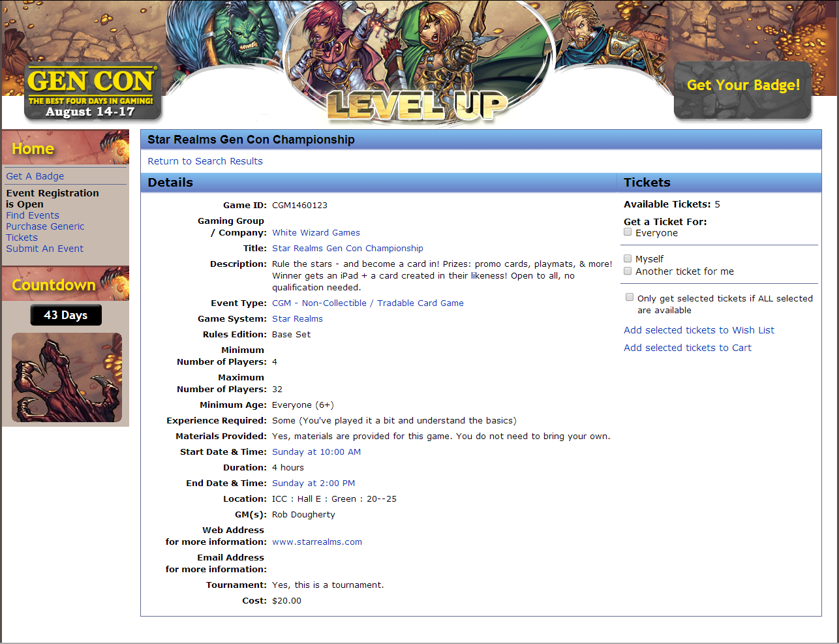Viewport: 839px width, 644px height.
Task: Follow Sunday at 2:00 PM end link
Action: 314,483
